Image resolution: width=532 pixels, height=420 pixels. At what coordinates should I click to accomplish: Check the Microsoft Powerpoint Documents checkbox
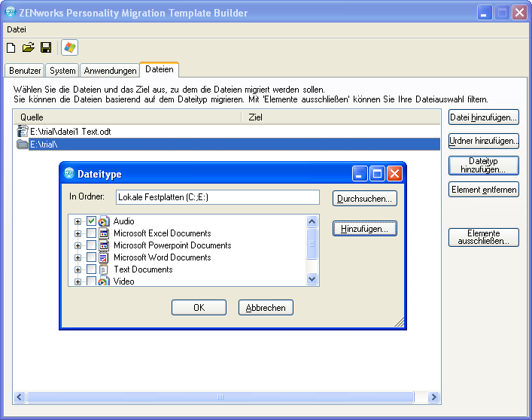[91, 245]
